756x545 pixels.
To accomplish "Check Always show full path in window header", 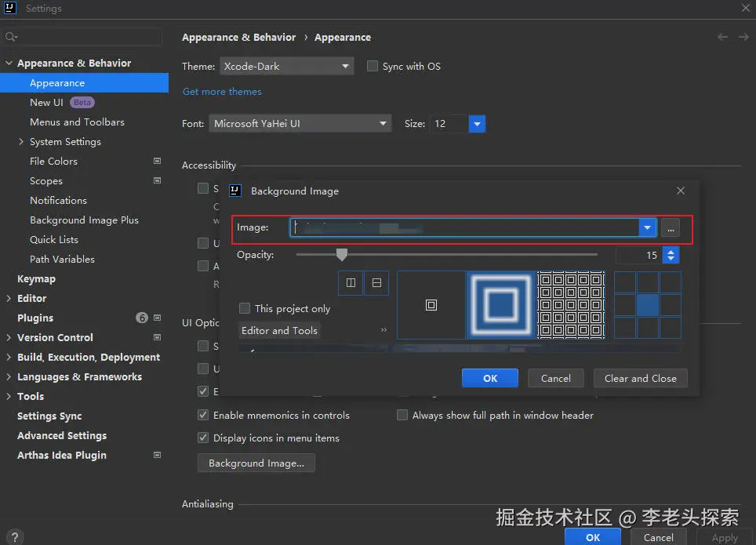I will [402, 415].
